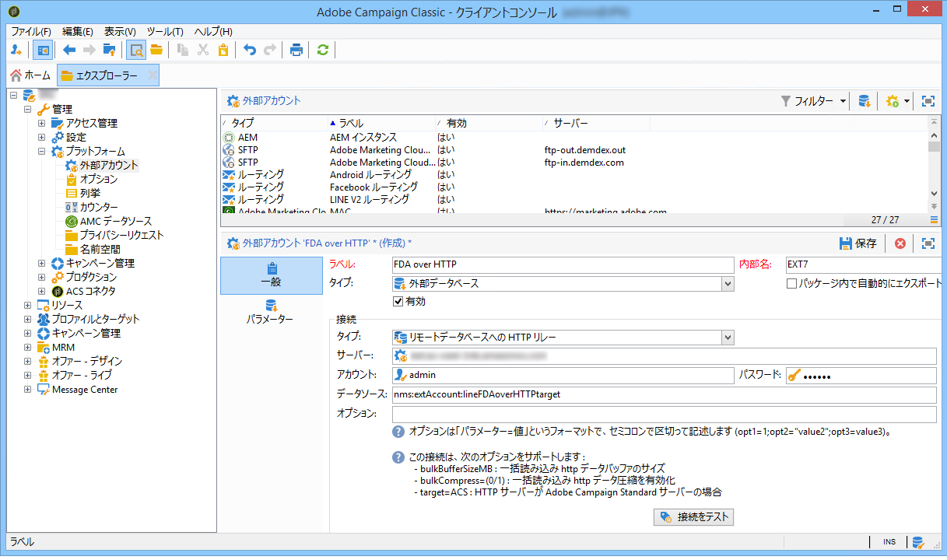Select the 一般 side tab

point(272,275)
